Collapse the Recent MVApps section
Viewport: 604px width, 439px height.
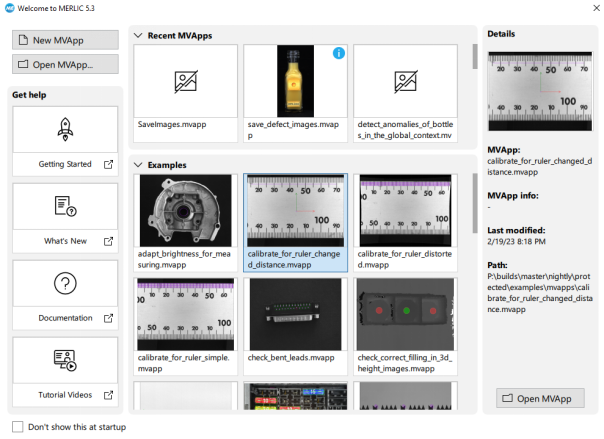pos(138,36)
